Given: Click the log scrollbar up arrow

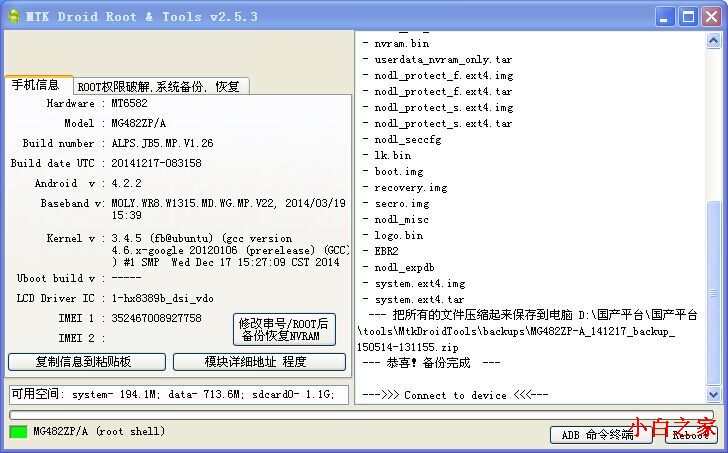Looking at the screenshot, I should [x=714, y=41].
